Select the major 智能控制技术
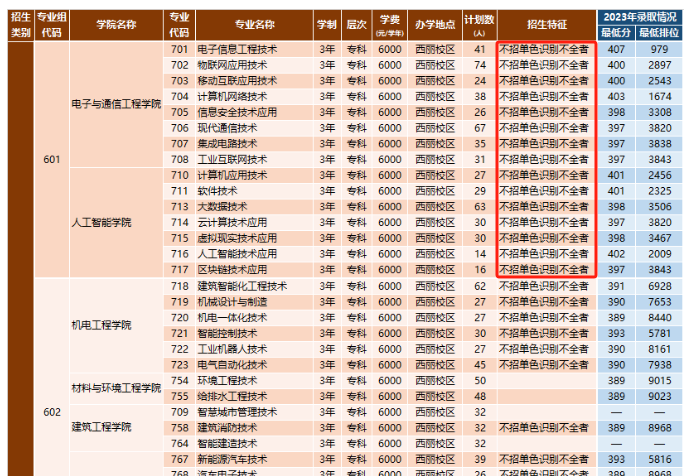The image size is (688, 476). (254, 334)
